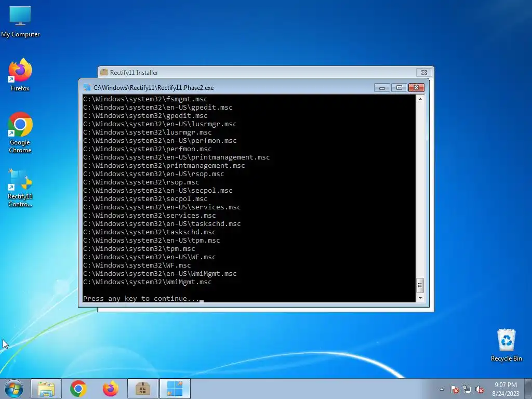This screenshot has width=532, height=399.
Task: Click the line "system32\lusrmgr.msc"
Action: click(147, 132)
